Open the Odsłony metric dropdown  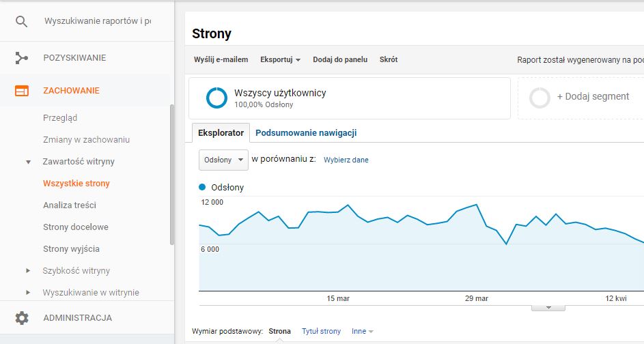[x=223, y=160]
